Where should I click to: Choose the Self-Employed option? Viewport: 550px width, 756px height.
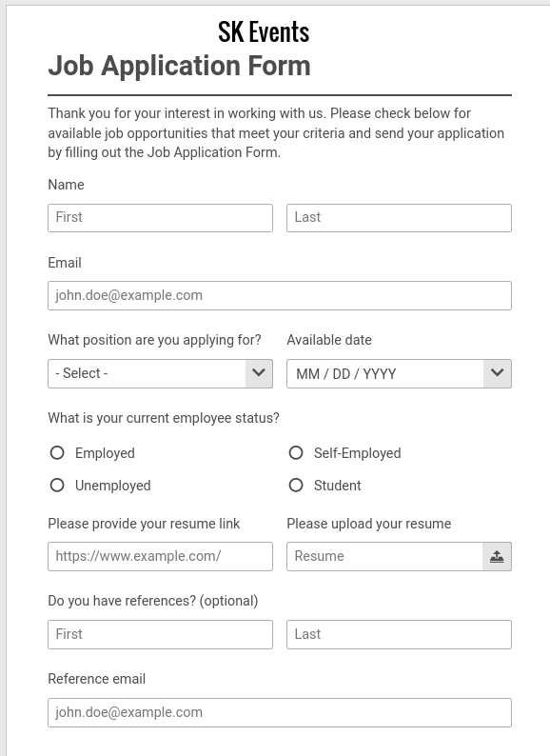pos(296,452)
